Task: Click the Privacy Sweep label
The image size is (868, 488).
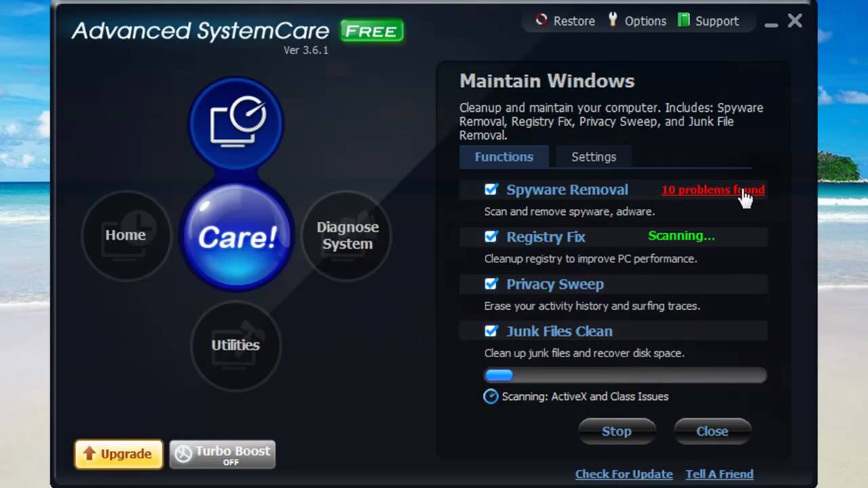Action: (x=555, y=284)
